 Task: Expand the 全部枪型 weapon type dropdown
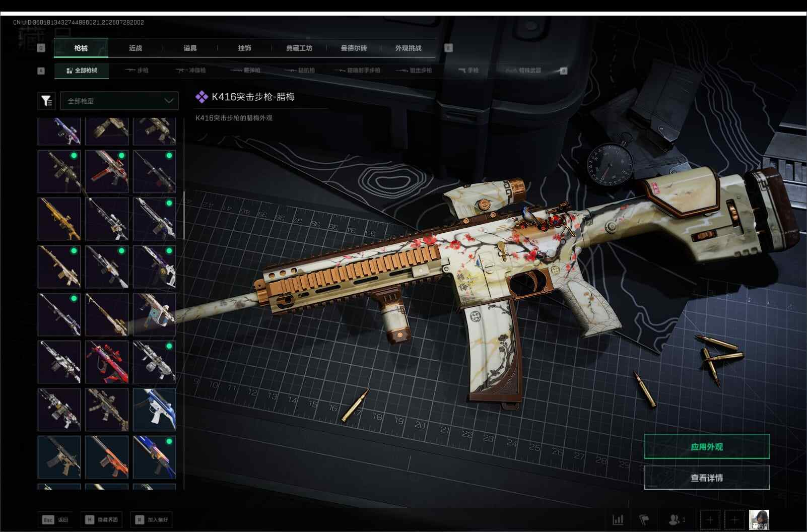pyautogui.click(x=119, y=101)
